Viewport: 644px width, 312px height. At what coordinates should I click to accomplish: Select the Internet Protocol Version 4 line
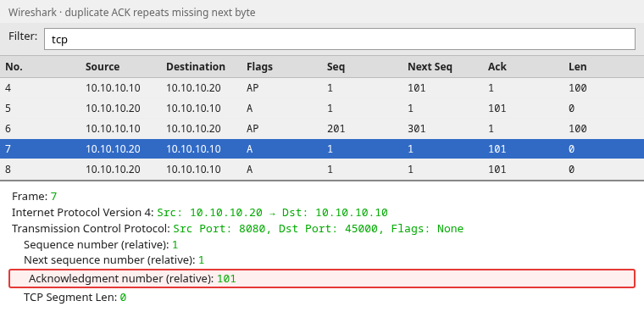[200, 213]
